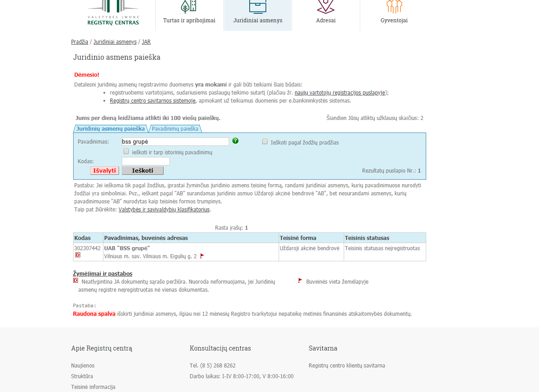
Task: Switch to Pavadinimų paieška tab
Action: 175,128
